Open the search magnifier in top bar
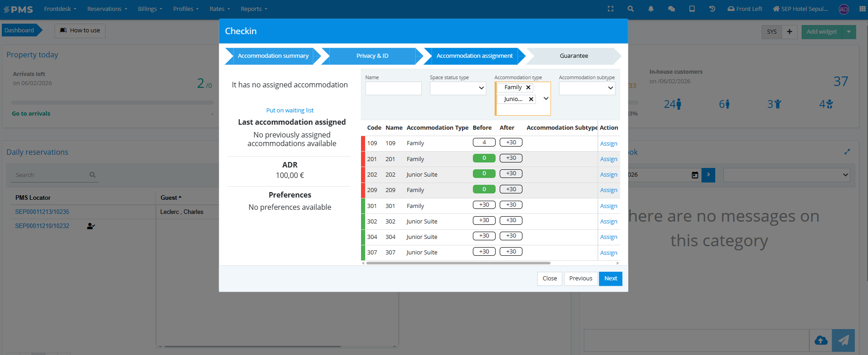The image size is (868, 355). [631, 9]
